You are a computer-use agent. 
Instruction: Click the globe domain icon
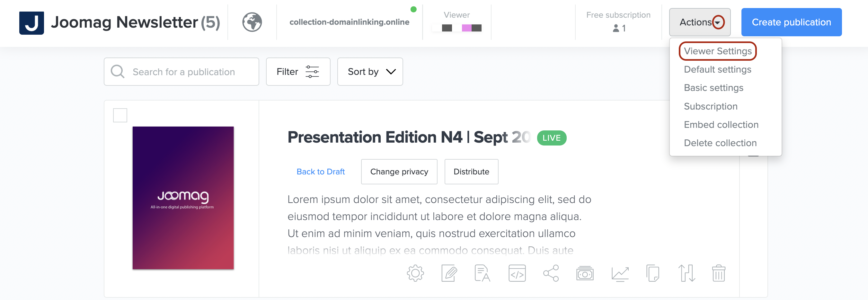[252, 22]
